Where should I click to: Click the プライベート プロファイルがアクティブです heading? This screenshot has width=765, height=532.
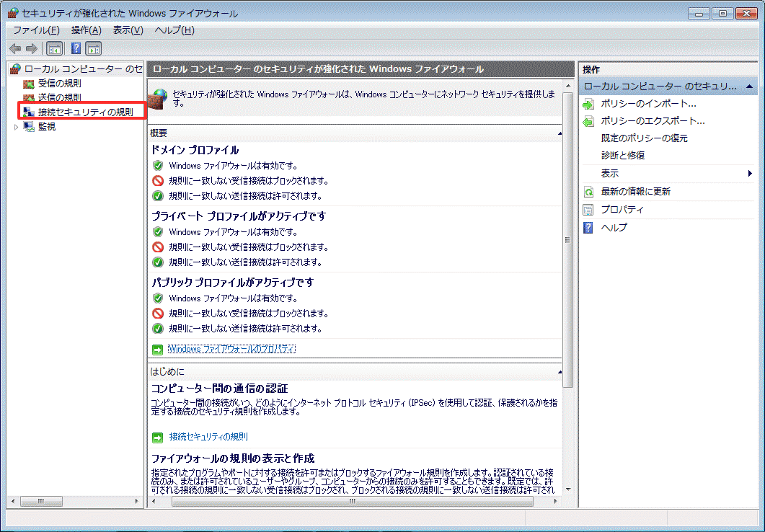coord(239,216)
